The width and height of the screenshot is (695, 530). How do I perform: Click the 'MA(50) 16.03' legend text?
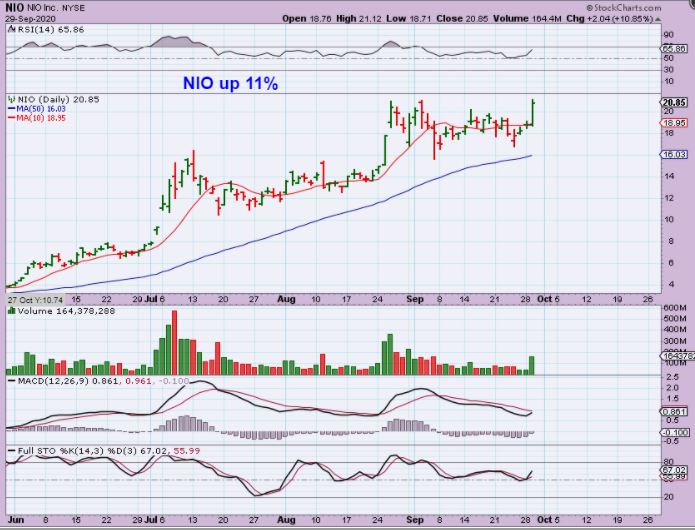tap(41, 109)
